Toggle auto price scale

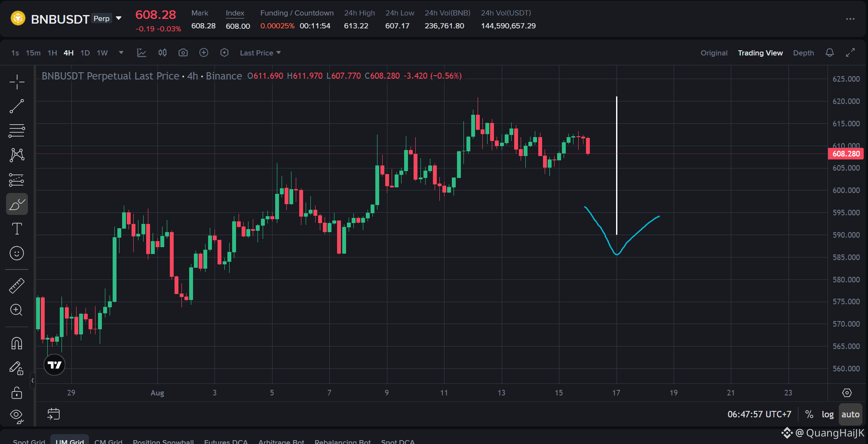coord(850,414)
